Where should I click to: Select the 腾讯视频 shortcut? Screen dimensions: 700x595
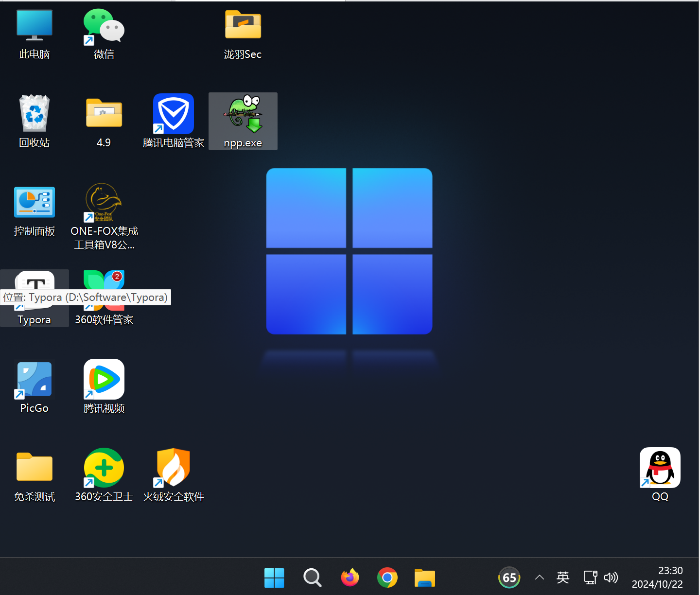(x=104, y=380)
